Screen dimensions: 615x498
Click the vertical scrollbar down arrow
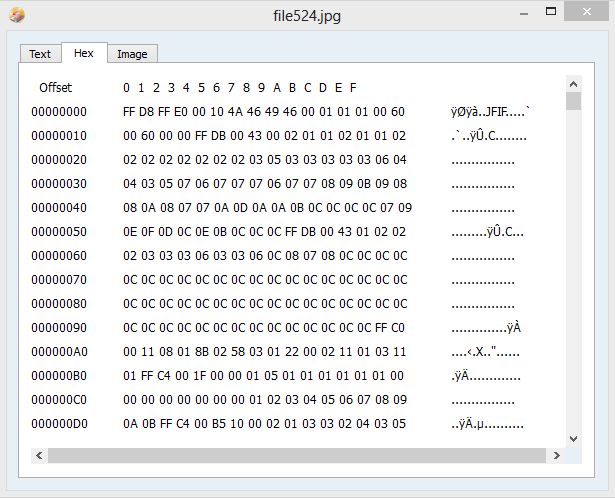(573, 438)
